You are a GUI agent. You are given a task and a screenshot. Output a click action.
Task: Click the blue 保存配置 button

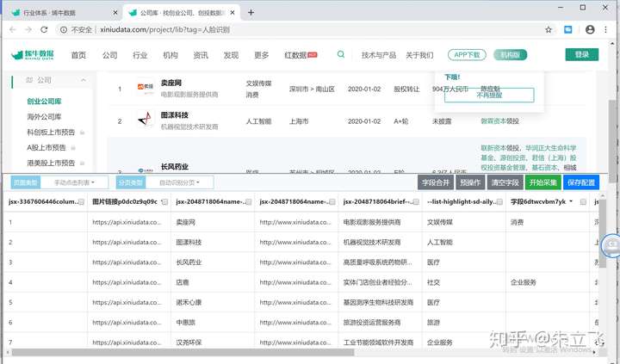coord(581,182)
